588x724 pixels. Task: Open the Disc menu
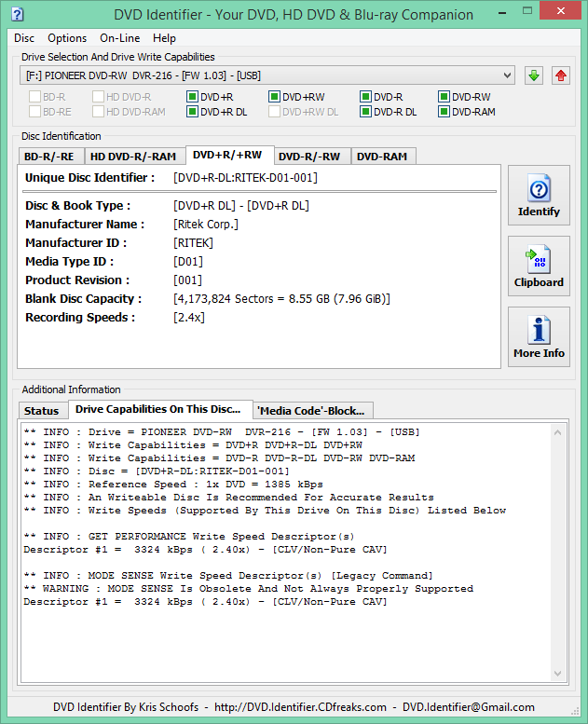24,38
